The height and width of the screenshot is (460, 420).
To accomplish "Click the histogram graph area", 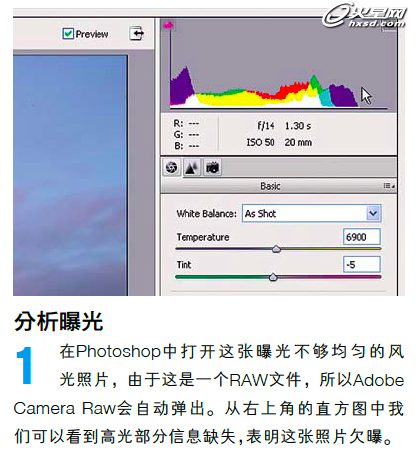I will 279,65.
